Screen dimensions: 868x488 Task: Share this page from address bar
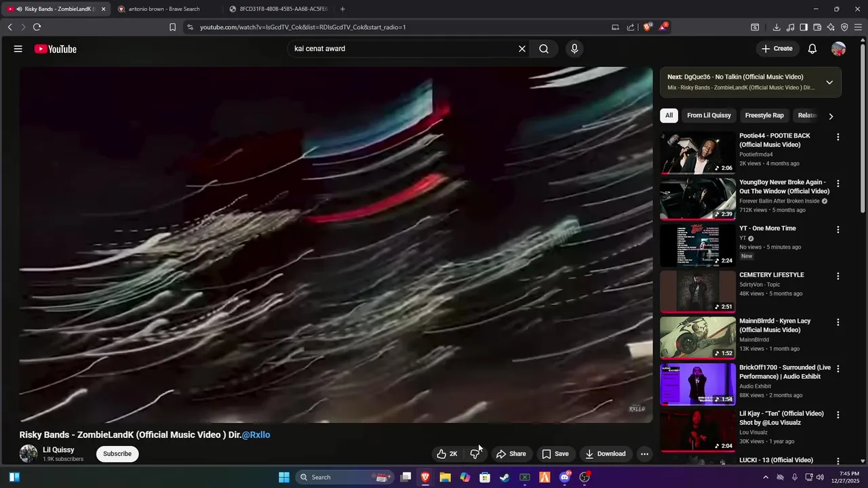[631, 27]
